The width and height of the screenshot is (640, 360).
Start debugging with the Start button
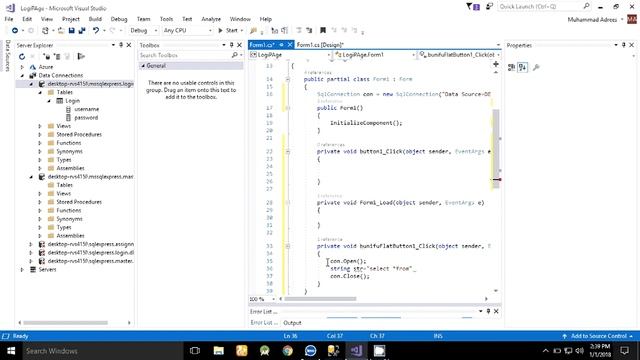[x=230, y=31]
